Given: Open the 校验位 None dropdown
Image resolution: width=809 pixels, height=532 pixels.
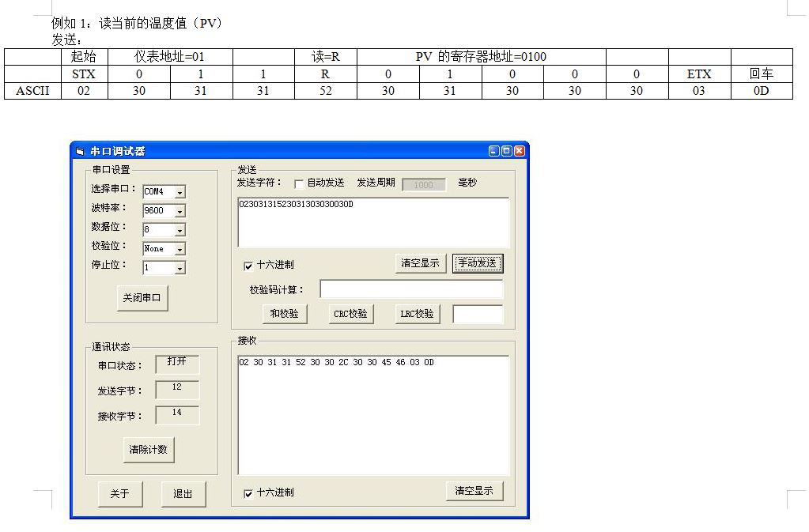Looking at the screenshot, I should coord(180,249).
